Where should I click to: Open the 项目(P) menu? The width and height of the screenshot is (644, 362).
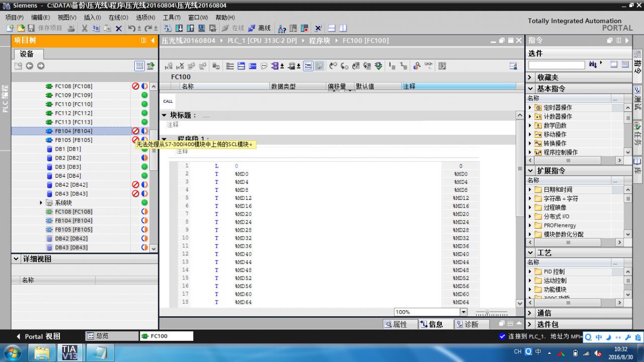(x=14, y=18)
